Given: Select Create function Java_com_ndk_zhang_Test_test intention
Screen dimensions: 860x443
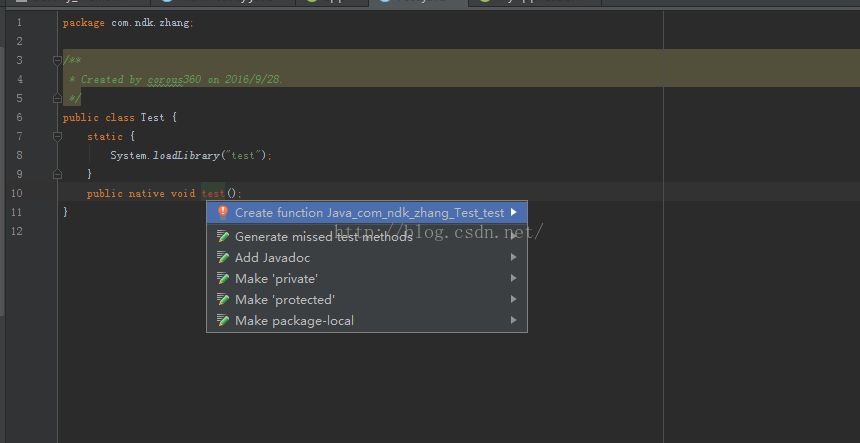Looking at the screenshot, I should (369, 213).
